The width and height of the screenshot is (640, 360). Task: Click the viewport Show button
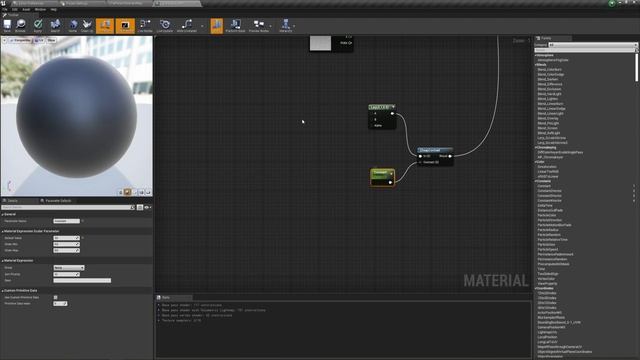click(x=51, y=40)
